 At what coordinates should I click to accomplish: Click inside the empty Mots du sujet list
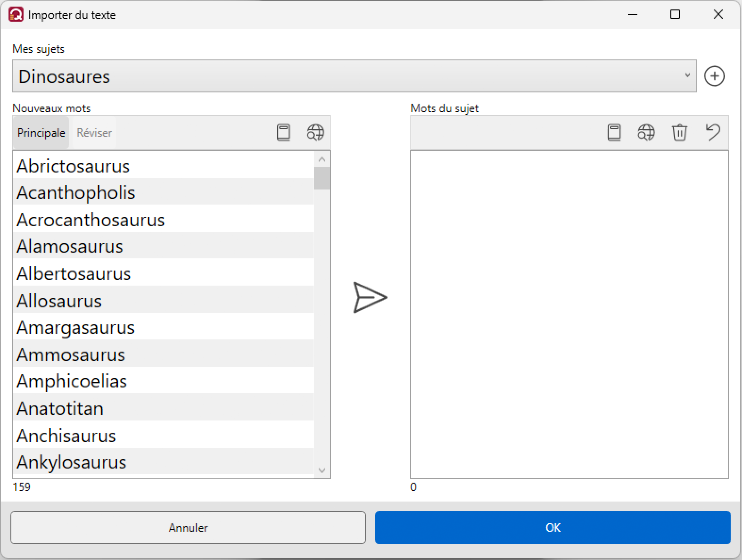point(569,314)
